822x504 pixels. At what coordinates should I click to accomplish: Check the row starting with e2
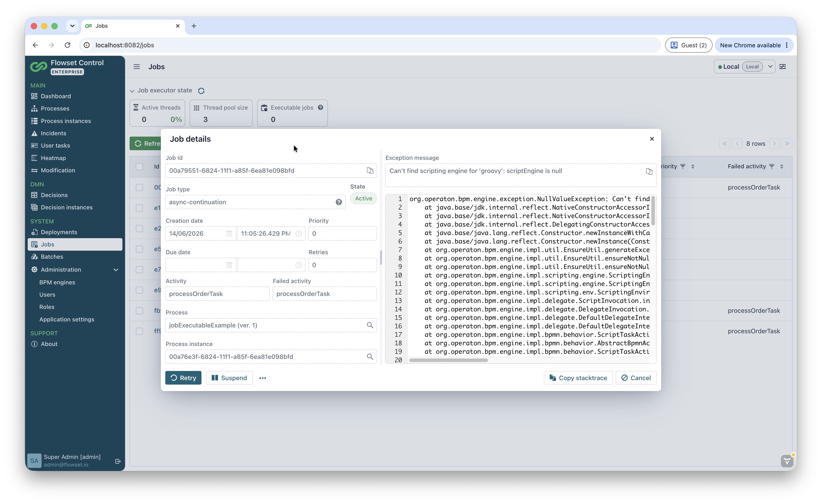pyautogui.click(x=139, y=228)
